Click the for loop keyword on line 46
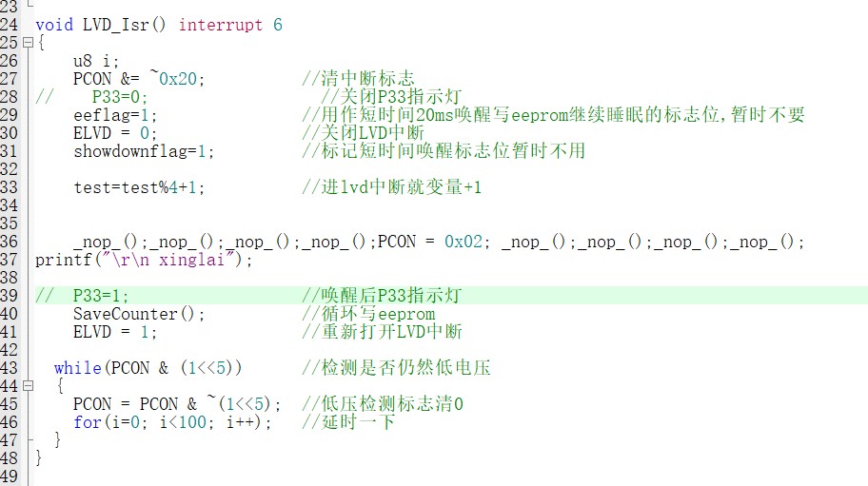 pyautogui.click(x=87, y=422)
